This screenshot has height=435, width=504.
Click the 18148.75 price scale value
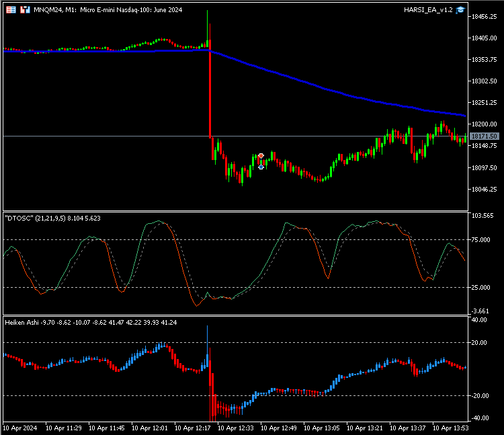484,146
